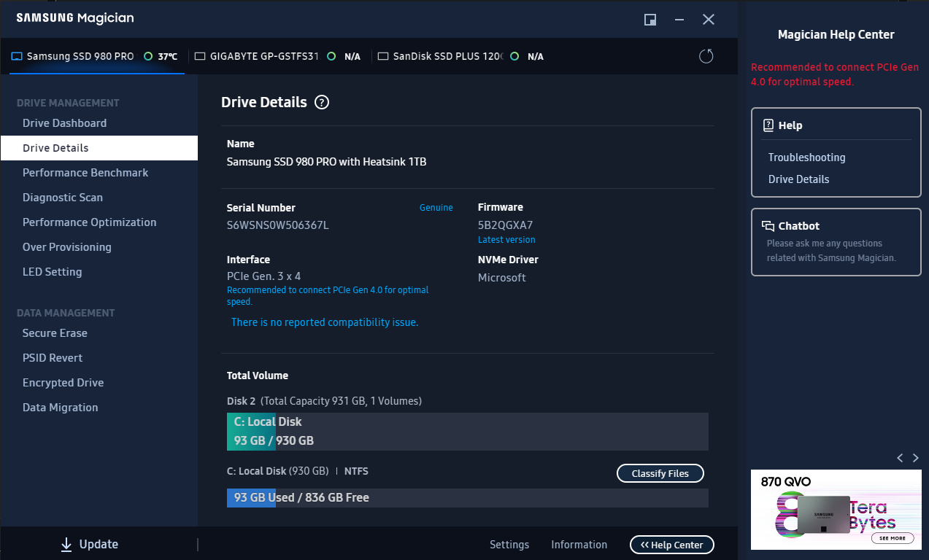Click the C: Local Disk total volume bar

[x=467, y=432]
